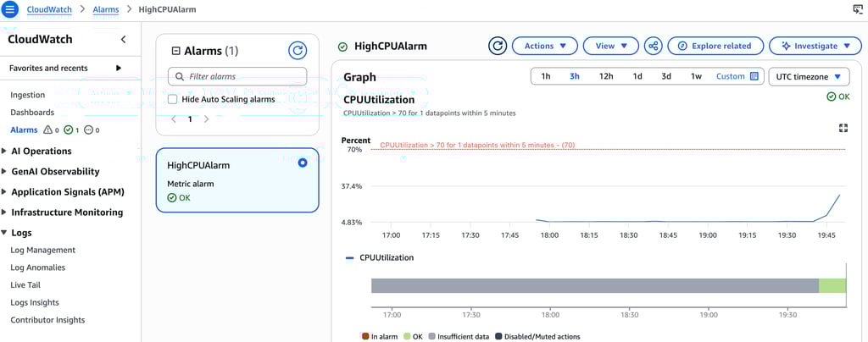Select the 3h time range
The height and width of the screenshot is (342, 868).
click(575, 76)
